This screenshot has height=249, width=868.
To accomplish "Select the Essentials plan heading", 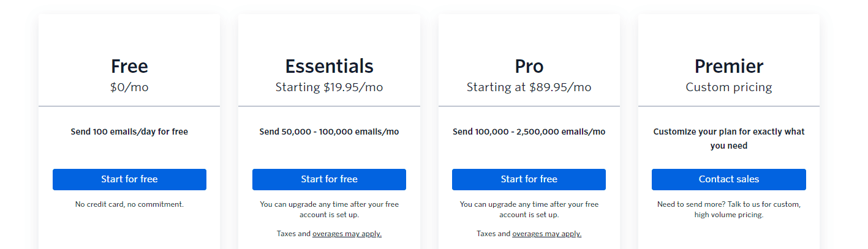I will [329, 66].
